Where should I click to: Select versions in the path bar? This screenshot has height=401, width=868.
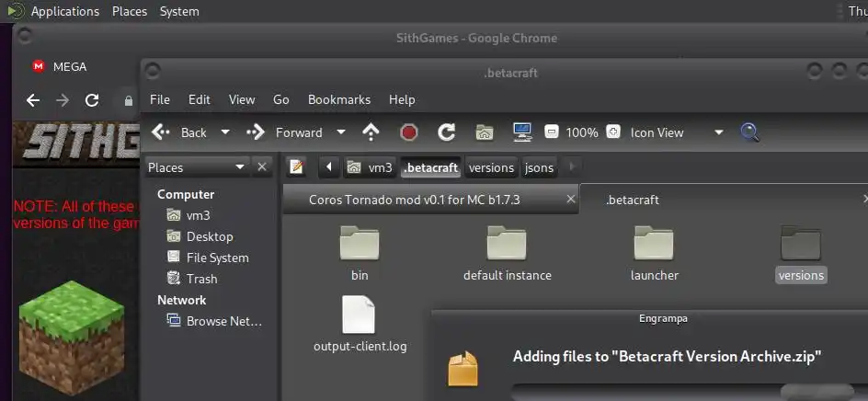[491, 167]
